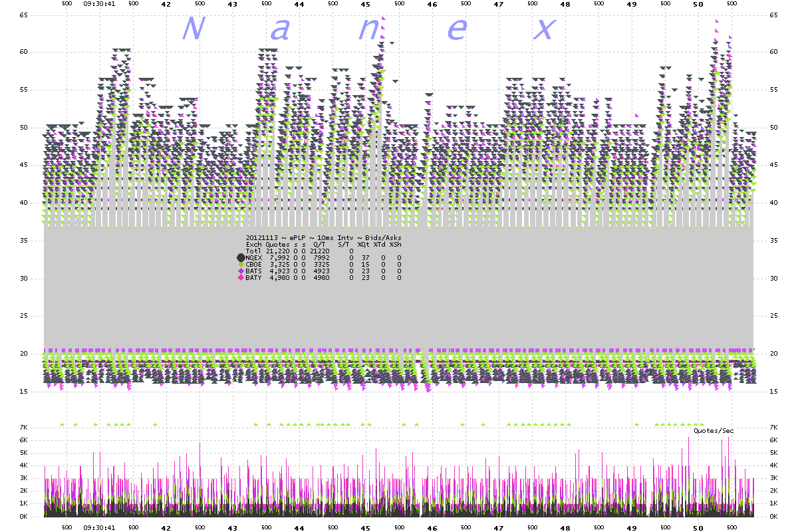Click the dark circle marker beside NQEX
This screenshot has width=798, height=532.
point(241,257)
